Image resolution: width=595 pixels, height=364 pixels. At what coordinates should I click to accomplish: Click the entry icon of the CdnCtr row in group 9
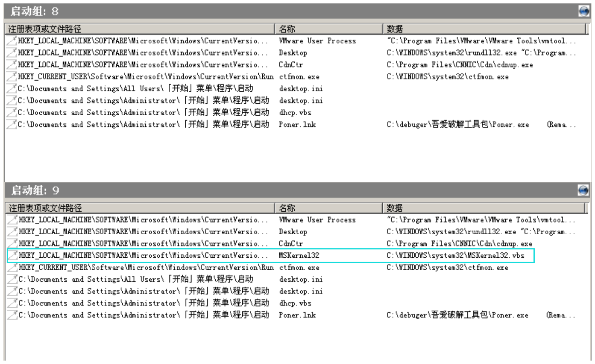coord(12,244)
